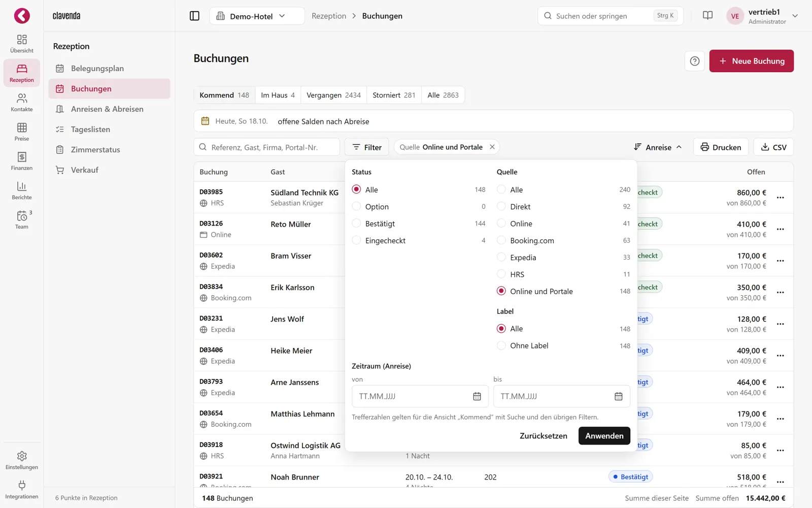Go to Preise in the sidebar

(x=22, y=132)
